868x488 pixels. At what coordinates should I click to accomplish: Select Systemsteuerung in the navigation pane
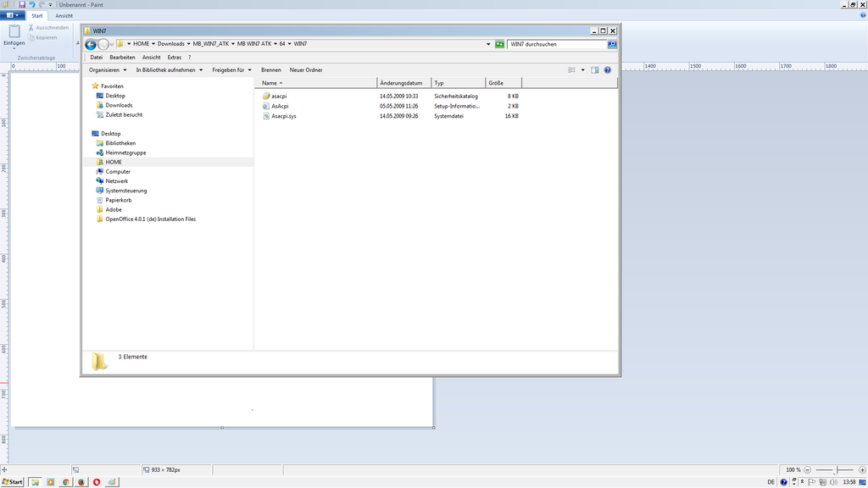pyautogui.click(x=126, y=191)
